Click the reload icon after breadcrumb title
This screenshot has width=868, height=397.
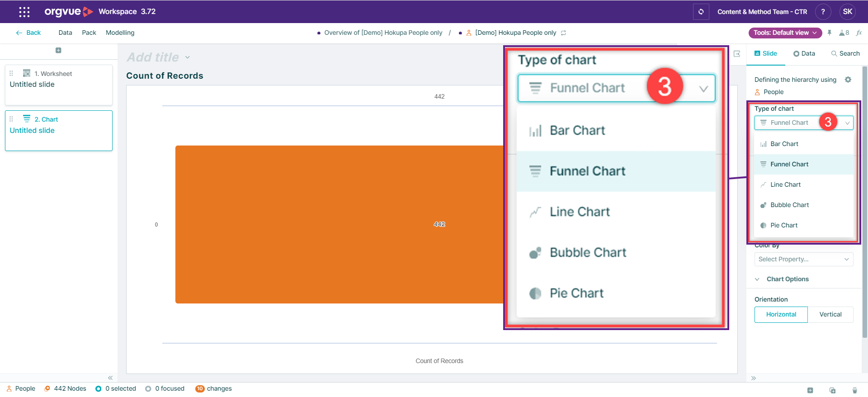pos(563,33)
